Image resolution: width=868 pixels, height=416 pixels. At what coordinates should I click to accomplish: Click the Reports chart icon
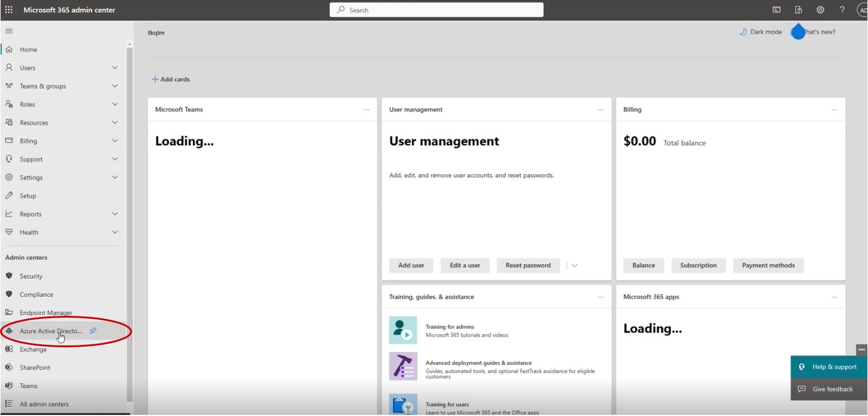(9, 214)
